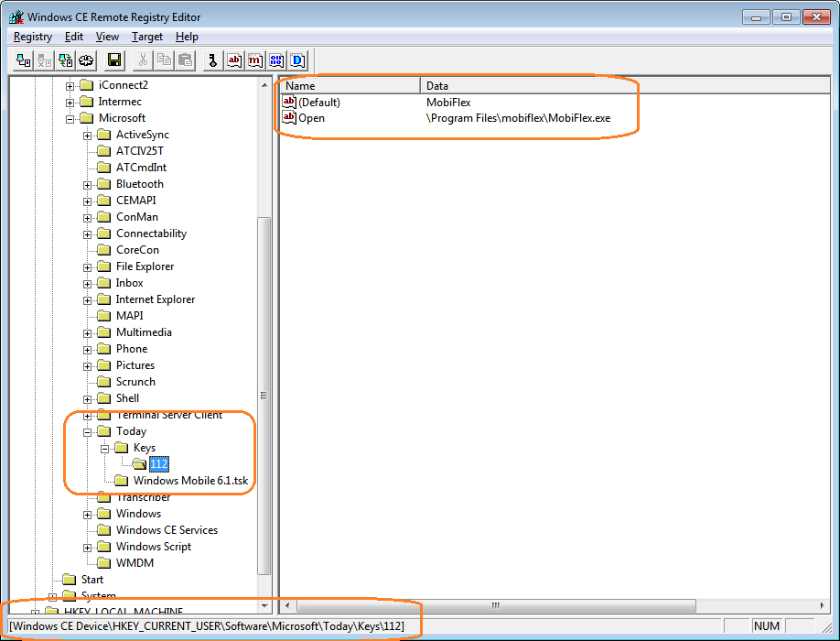Click the tree pane scroll down arrow
This screenshot has height=641, width=840.
click(264, 605)
